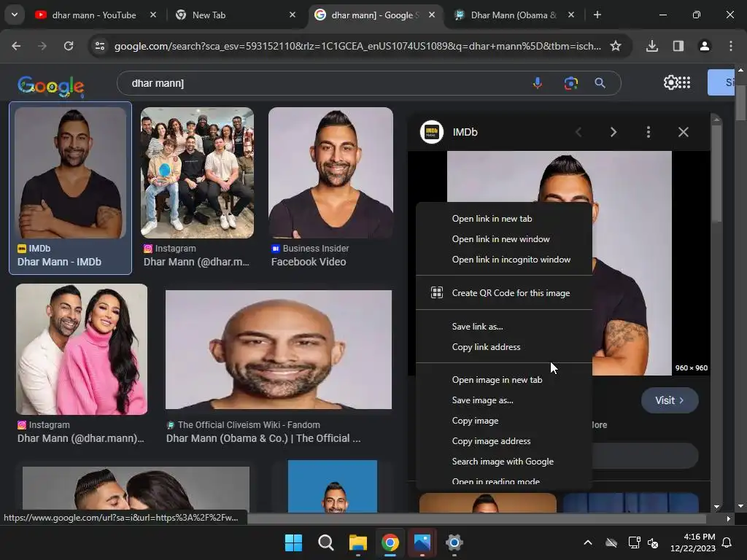Show previous image in preview panel
Image resolution: width=747 pixels, height=560 pixels.
coord(578,132)
